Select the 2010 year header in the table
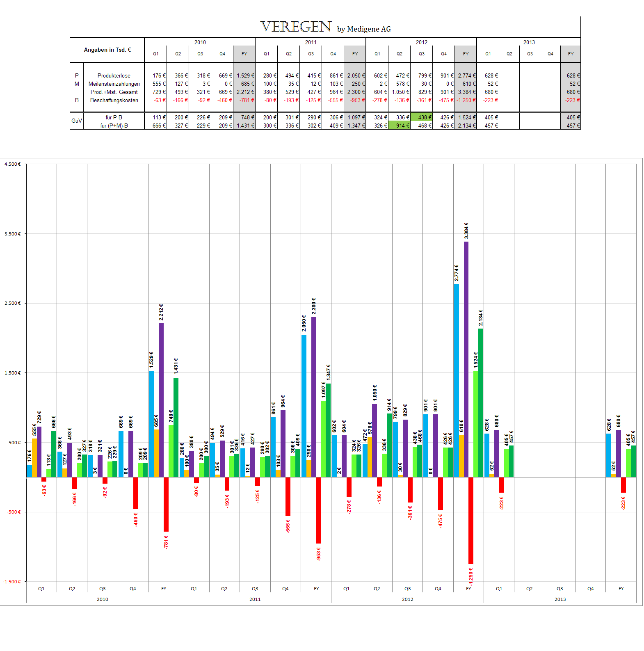This screenshot has height=651, width=644. point(200,42)
